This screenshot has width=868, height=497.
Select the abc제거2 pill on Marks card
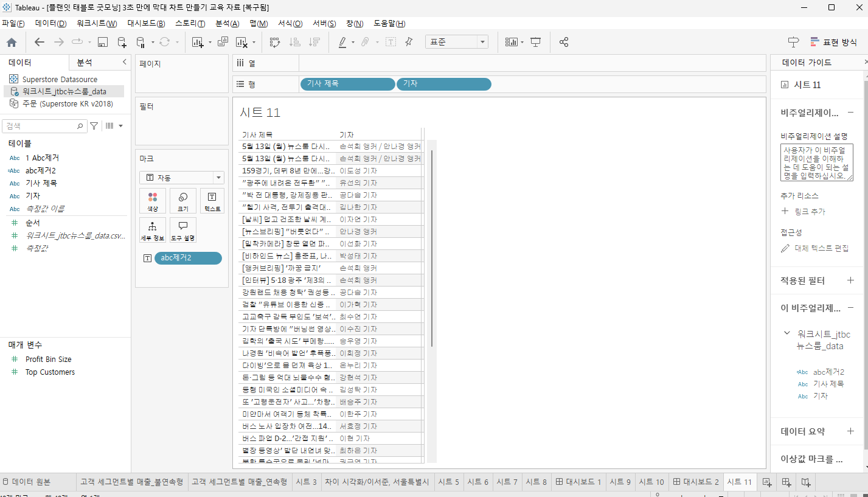[188, 258]
